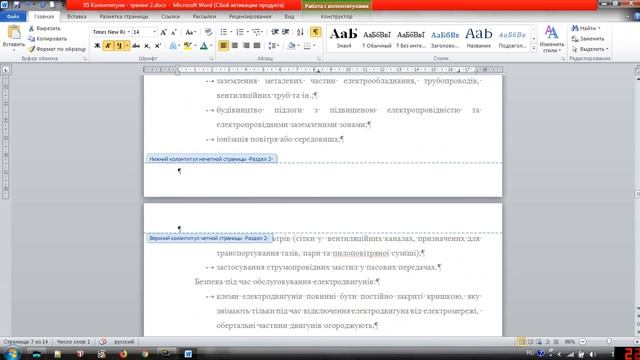Click Copy (Копировать) in the clipboard group

[48, 39]
